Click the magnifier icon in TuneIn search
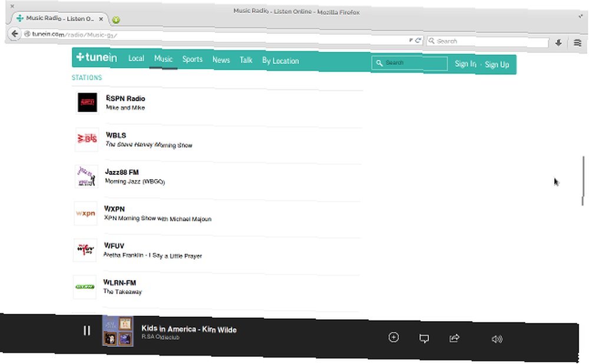This screenshot has width=589, height=364. click(x=379, y=63)
